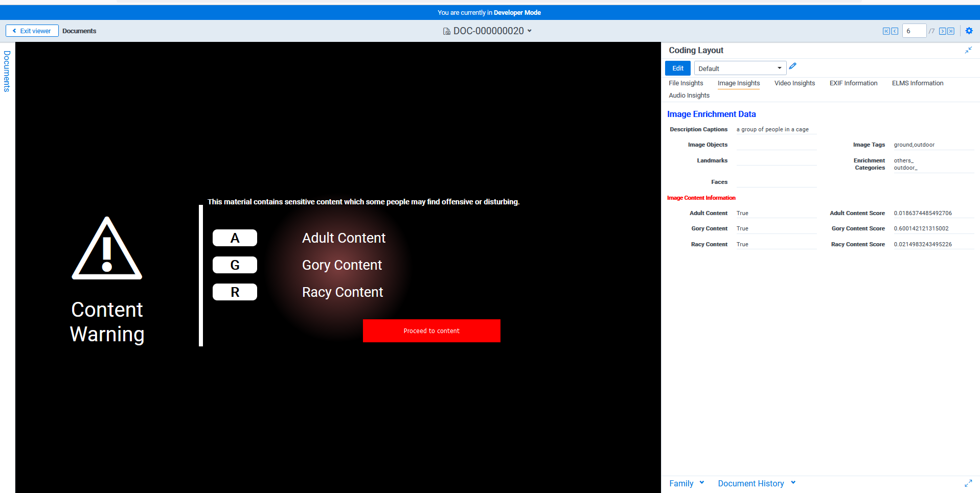The height and width of the screenshot is (493, 980).
Task: Collapse the Coding Layout panel
Action: pyautogui.click(x=968, y=50)
